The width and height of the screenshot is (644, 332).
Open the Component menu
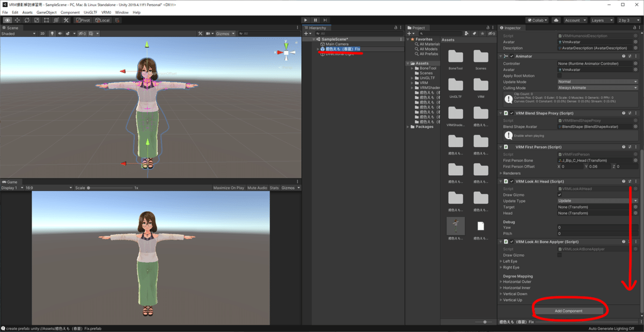pos(70,12)
